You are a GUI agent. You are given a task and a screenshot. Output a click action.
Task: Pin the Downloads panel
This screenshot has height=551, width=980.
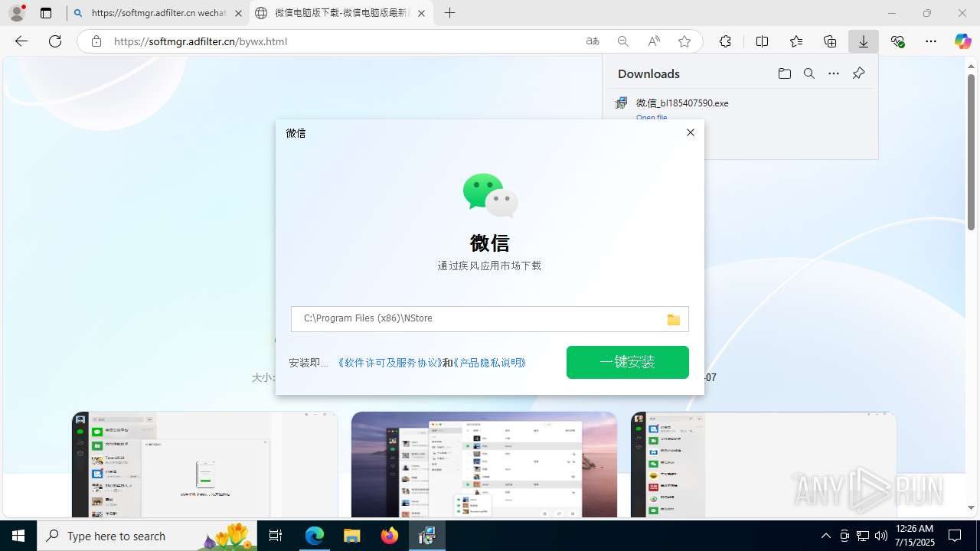tap(858, 73)
